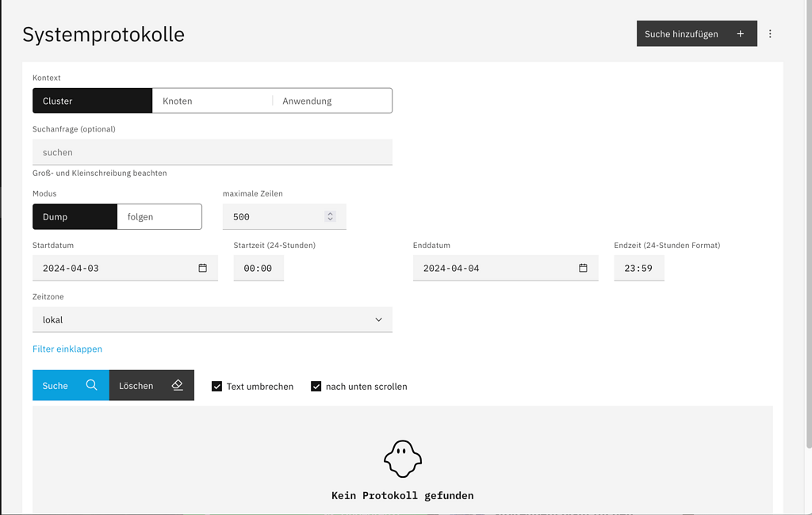The height and width of the screenshot is (515, 812).
Task: Select the Cluster context tab
Action: coord(92,101)
